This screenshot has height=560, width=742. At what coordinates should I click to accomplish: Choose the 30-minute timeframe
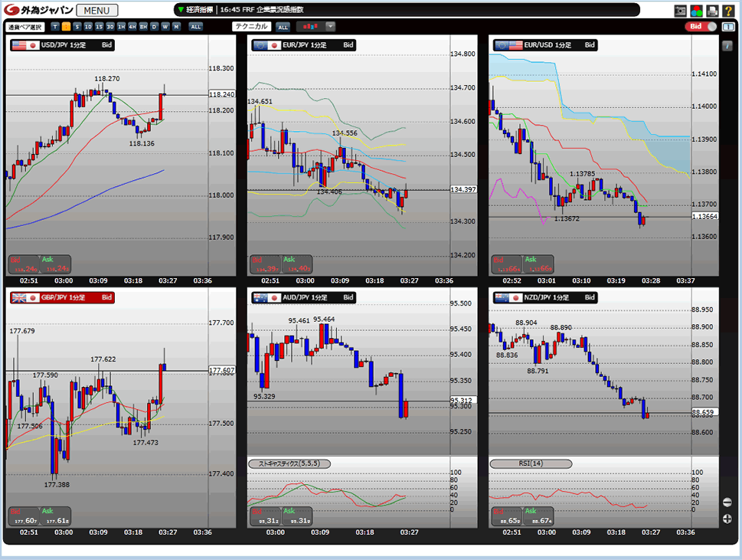pyautogui.click(x=110, y=27)
